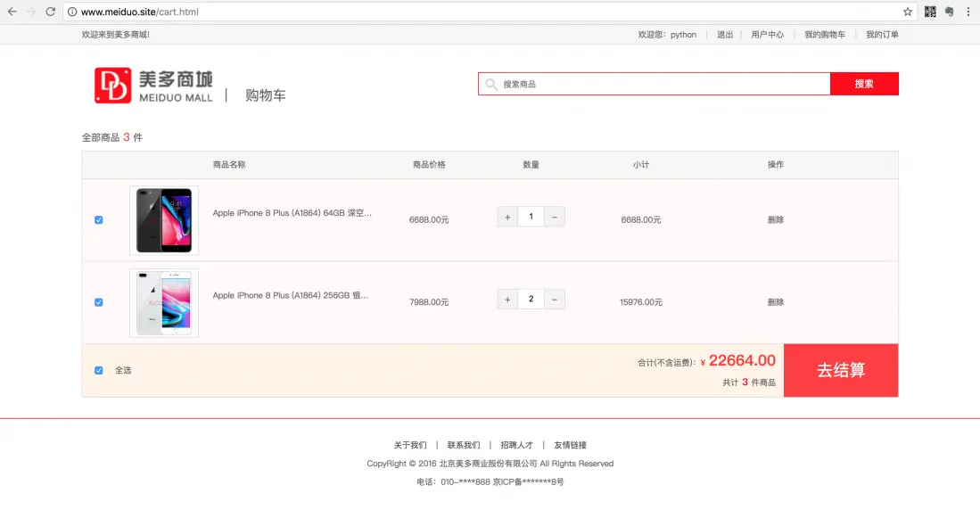This screenshot has height=510, width=980.
Task: Open the QR code extension icon
Action: 930,12
